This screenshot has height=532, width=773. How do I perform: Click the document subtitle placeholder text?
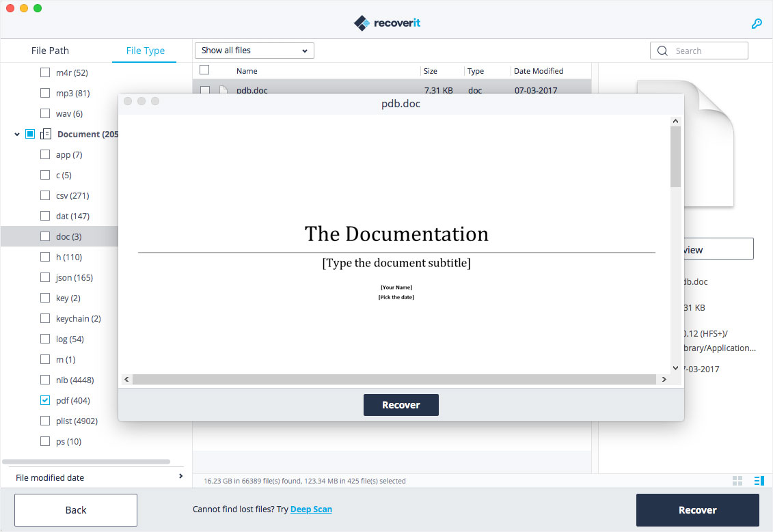pos(396,263)
